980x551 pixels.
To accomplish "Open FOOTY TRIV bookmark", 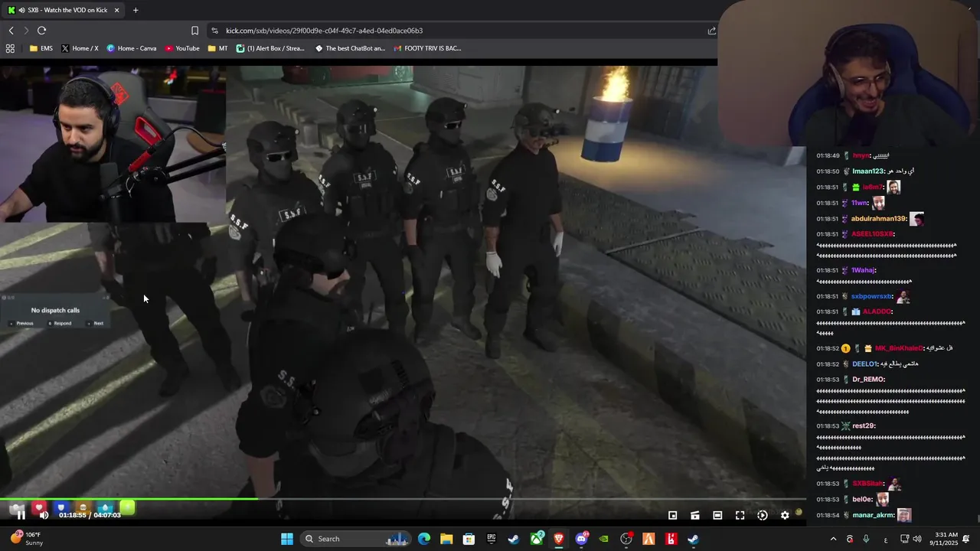I will [x=427, y=48].
